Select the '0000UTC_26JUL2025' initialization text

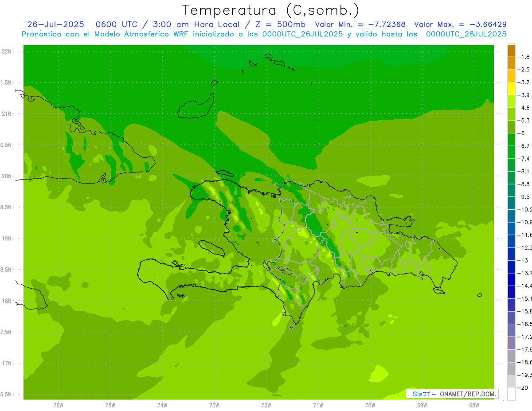(x=303, y=34)
